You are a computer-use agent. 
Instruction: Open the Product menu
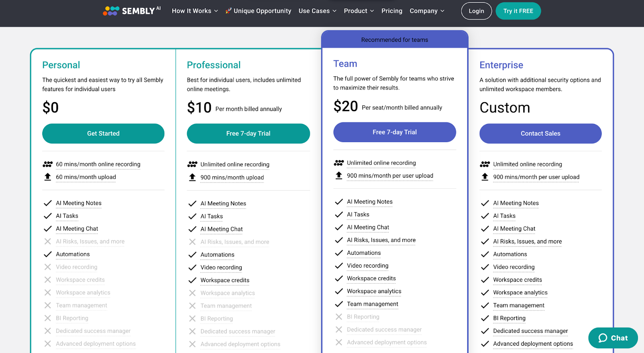click(x=359, y=11)
